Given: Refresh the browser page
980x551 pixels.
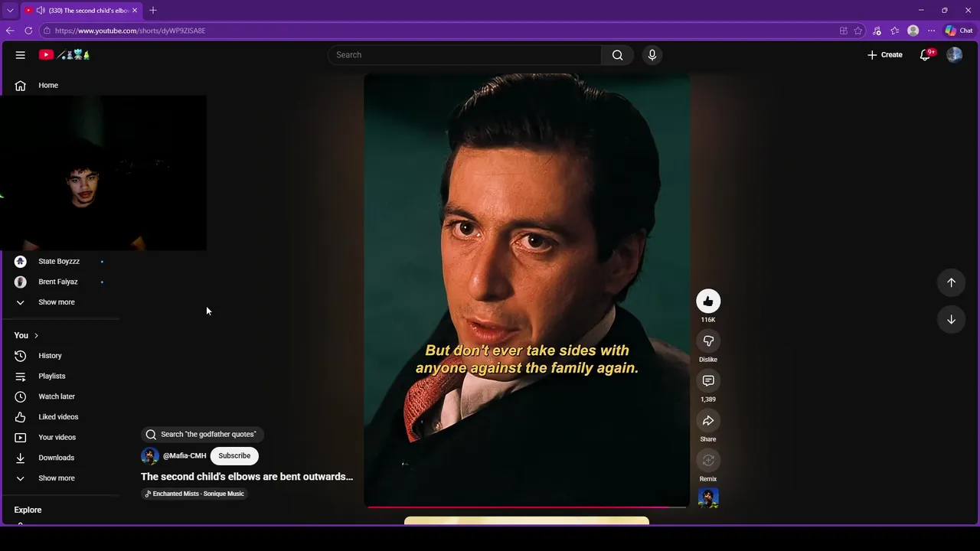Looking at the screenshot, I should click(x=28, y=31).
